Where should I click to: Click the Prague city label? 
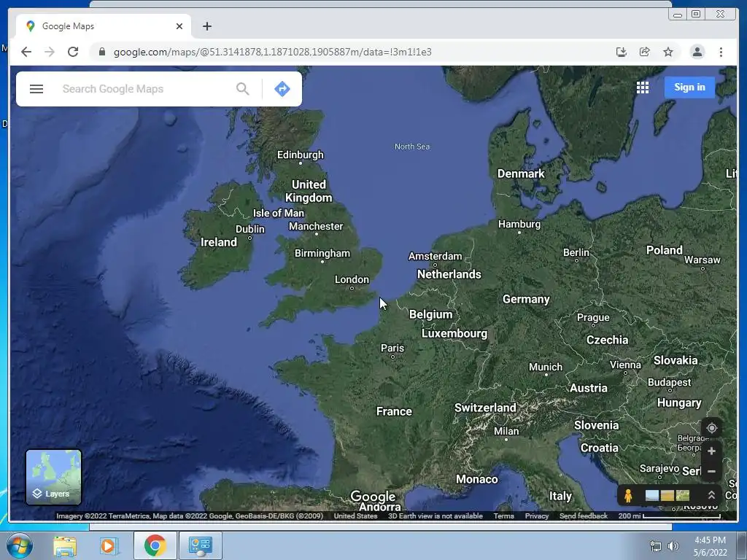click(593, 318)
